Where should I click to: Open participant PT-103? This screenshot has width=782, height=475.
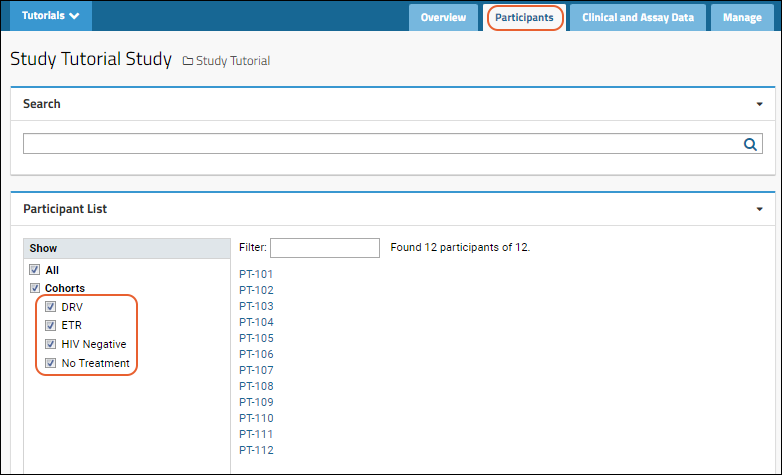pos(256,306)
